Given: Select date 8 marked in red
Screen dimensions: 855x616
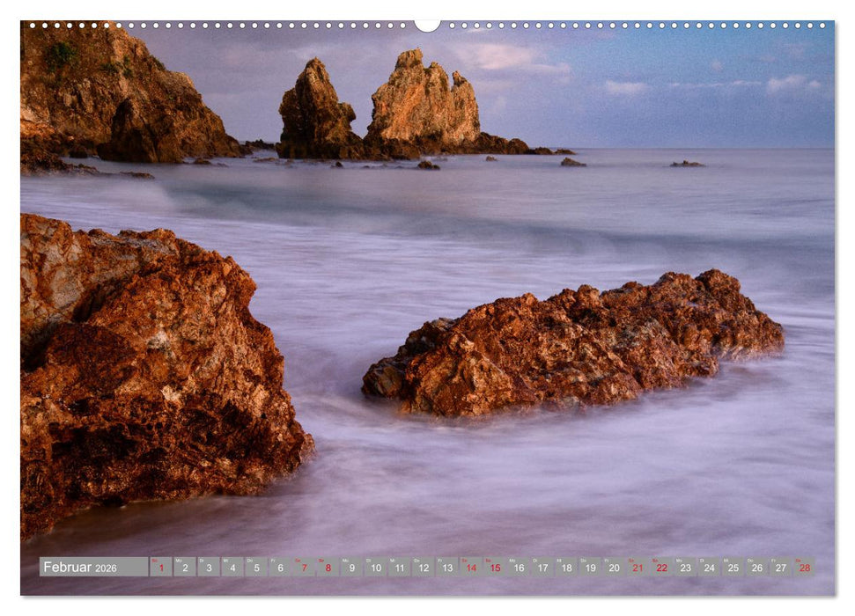Looking at the screenshot, I should pyautogui.click(x=327, y=567).
